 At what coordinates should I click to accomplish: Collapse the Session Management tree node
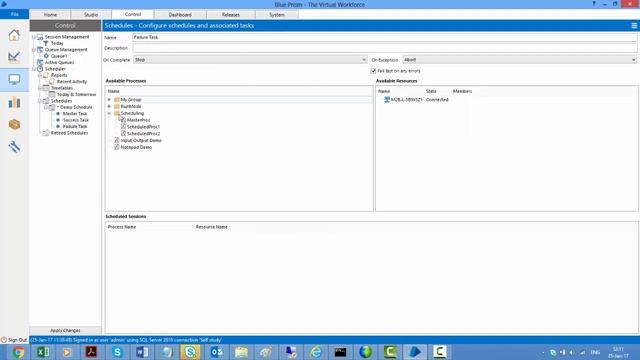(x=34, y=37)
